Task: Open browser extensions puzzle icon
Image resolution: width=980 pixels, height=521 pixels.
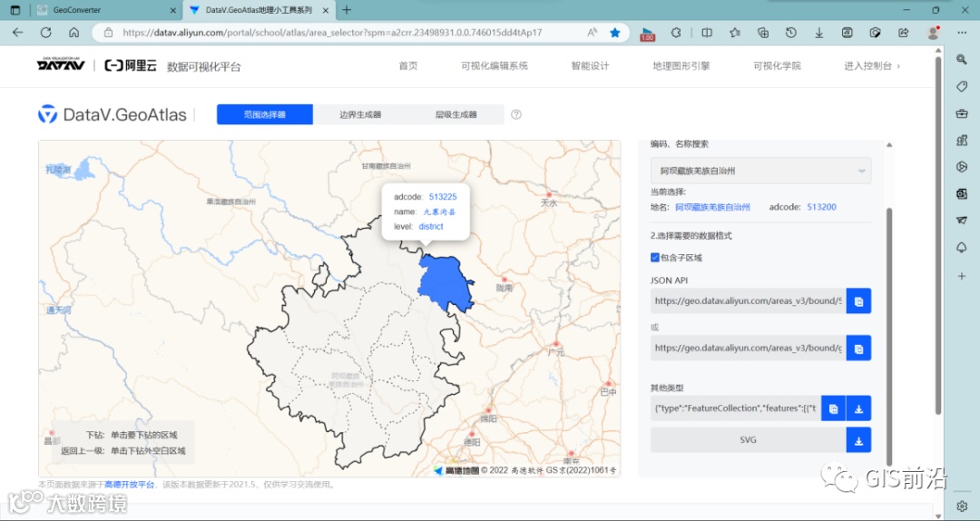Action: point(676,33)
